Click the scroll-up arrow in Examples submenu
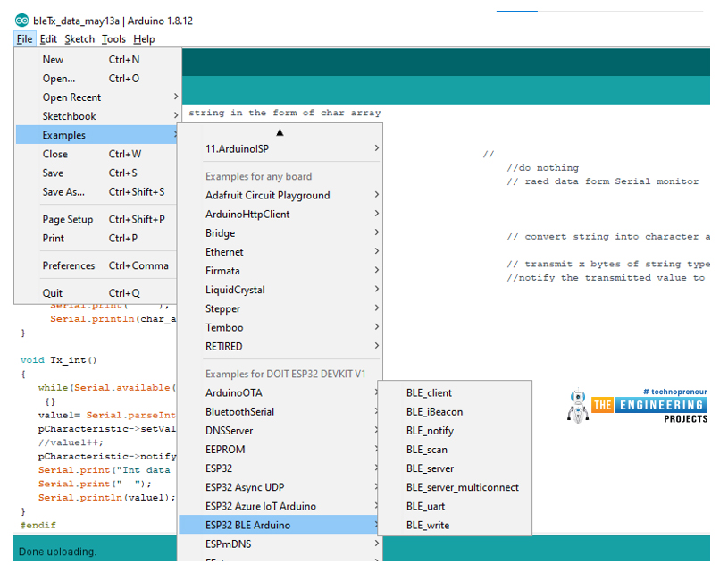This screenshot has width=728, height=573. pyautogui.click(x=280, y=132)
